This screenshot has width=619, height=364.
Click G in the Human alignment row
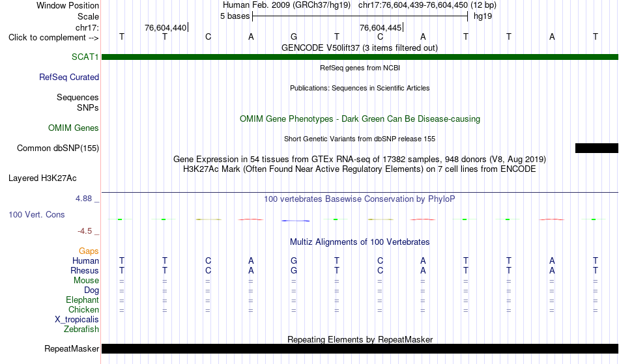(x=294, y=260)
